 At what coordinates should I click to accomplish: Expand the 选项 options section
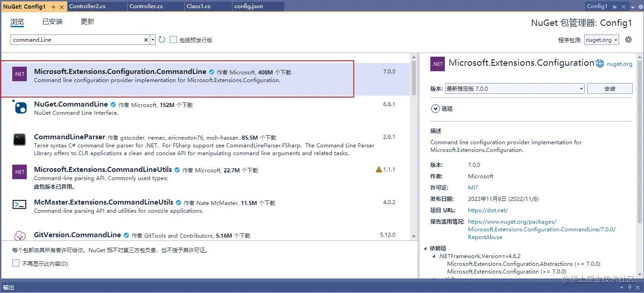[435, 109]
